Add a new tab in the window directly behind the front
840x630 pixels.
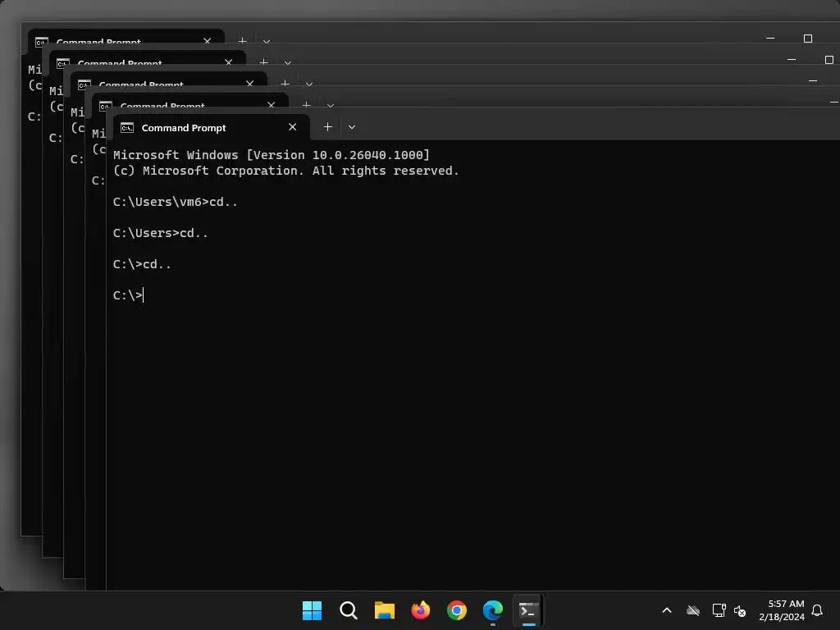pos(307,104)
